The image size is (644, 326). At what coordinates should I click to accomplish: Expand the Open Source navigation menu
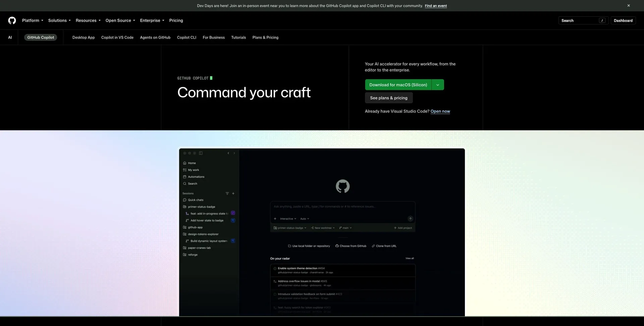click(120, 20)
